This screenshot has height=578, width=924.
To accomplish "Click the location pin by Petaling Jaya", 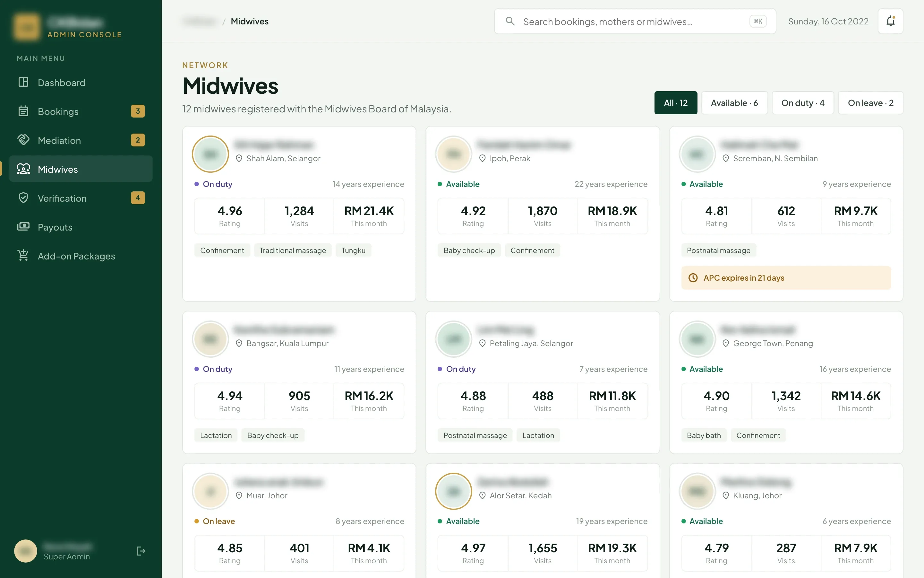I will [482, 343].
